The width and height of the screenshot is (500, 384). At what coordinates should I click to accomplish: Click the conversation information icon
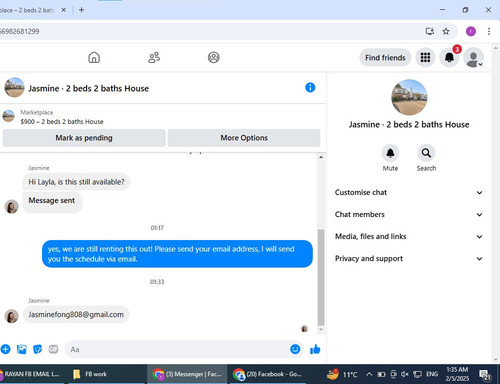coord(310,88)
